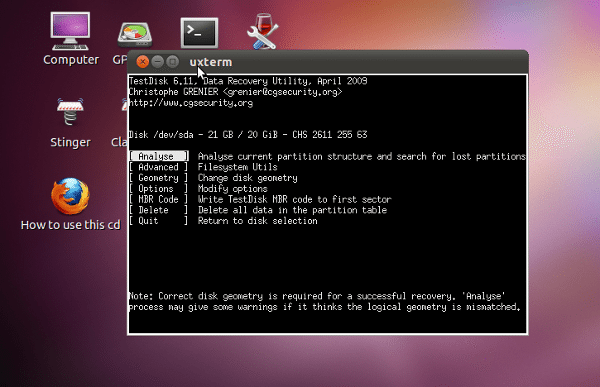Click 'Return to disk selection' text
The image size is (600, 387).
click(258, 220)
